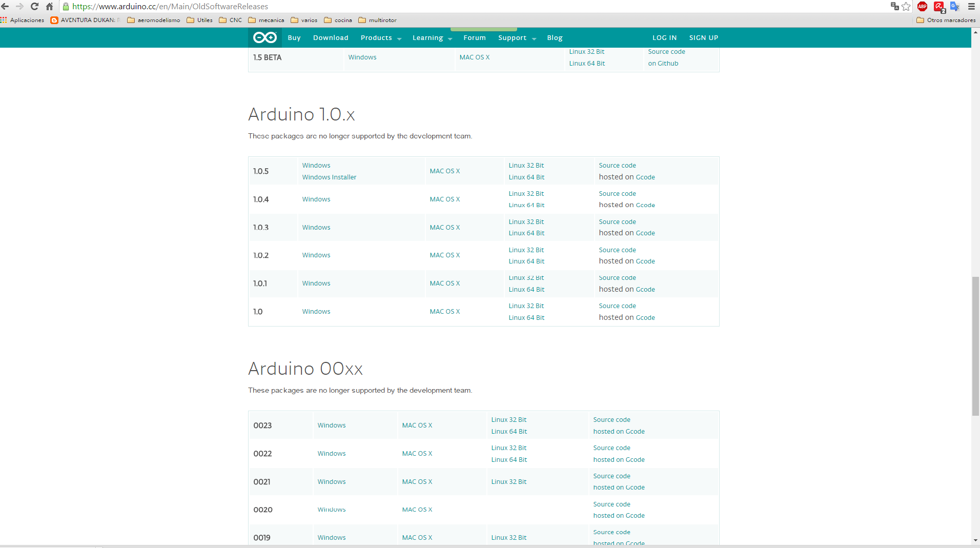Open the Adblock Plus extension icon
This screenshot has height=548, width=980.
pos(922,7)
